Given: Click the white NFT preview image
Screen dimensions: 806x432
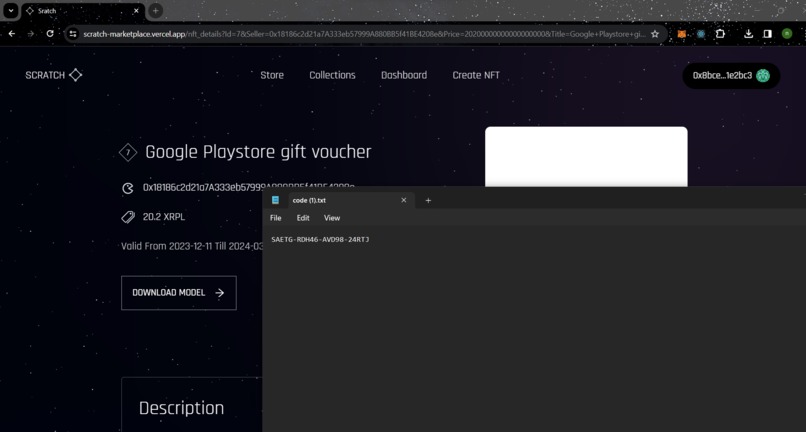Looking at the screenshot, I should [x=586, y=157].
